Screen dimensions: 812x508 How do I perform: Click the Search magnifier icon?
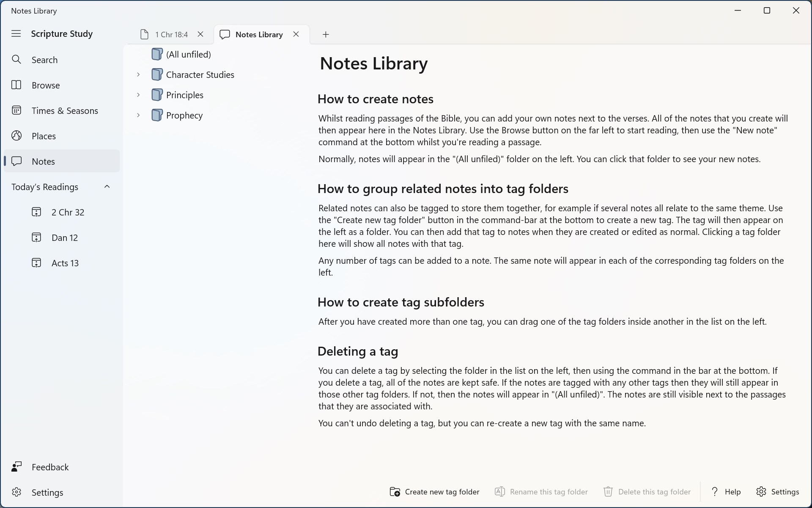16,60
